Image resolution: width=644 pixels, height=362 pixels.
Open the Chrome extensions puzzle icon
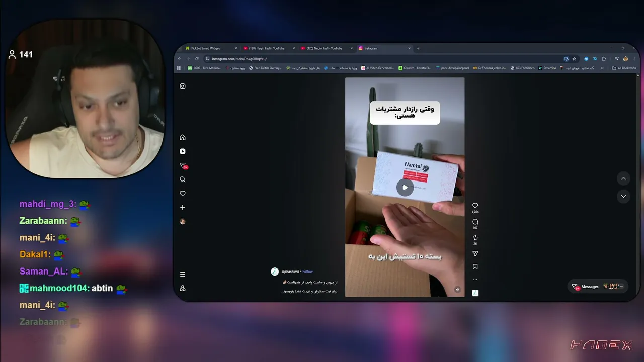(604, 59)
